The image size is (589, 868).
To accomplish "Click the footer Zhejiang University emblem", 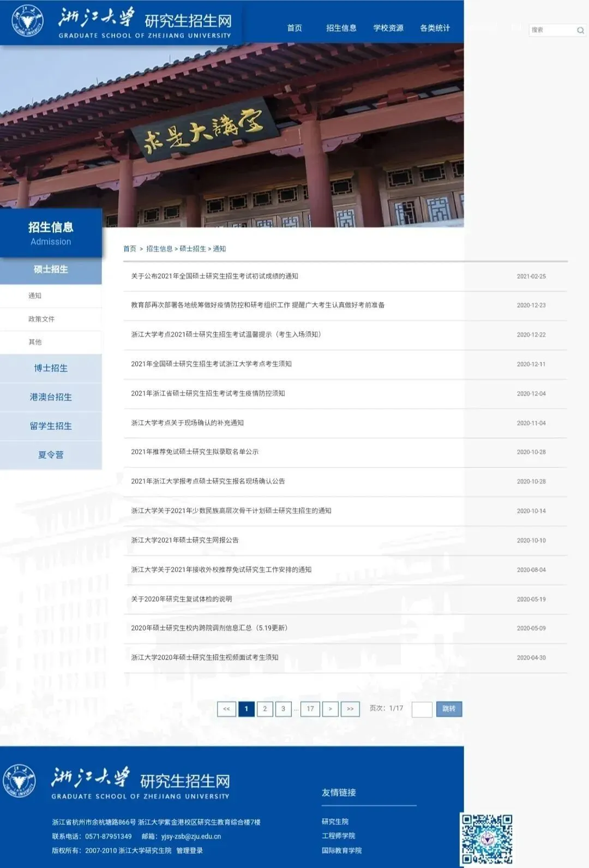I will point(20,781).
